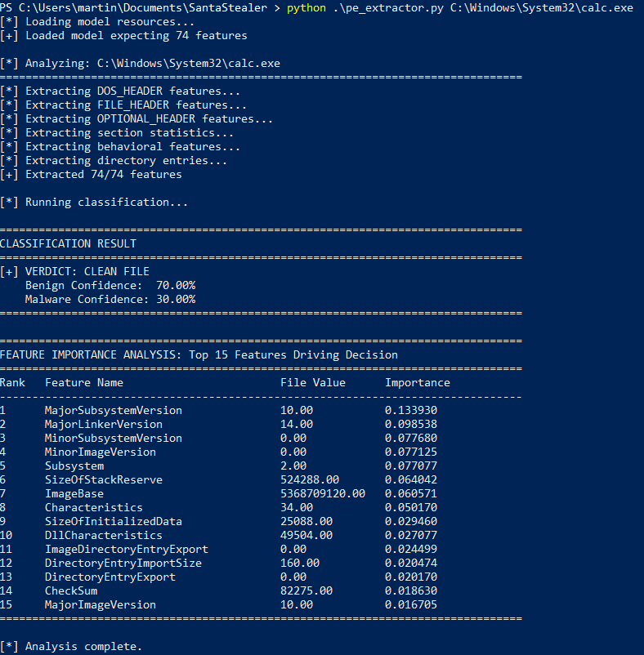Click the 'C:\Windows\System32\calc.exe' argument in command
This screenshot has width=644, height=655.
pos(542,8)
